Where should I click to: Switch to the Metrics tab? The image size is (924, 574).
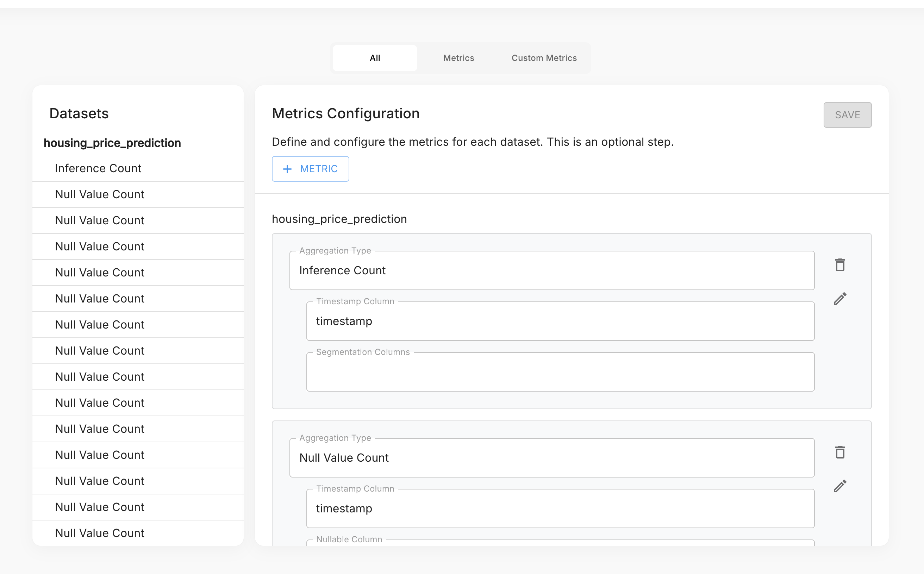pyautogui.click(x=458, y=58)
